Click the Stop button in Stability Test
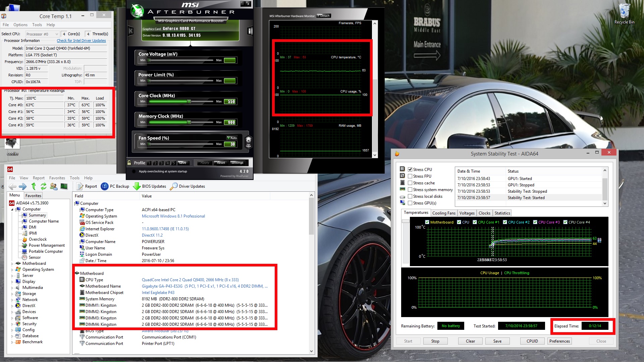The width and height of the screenshot is (644, 362). coord(435,341)
